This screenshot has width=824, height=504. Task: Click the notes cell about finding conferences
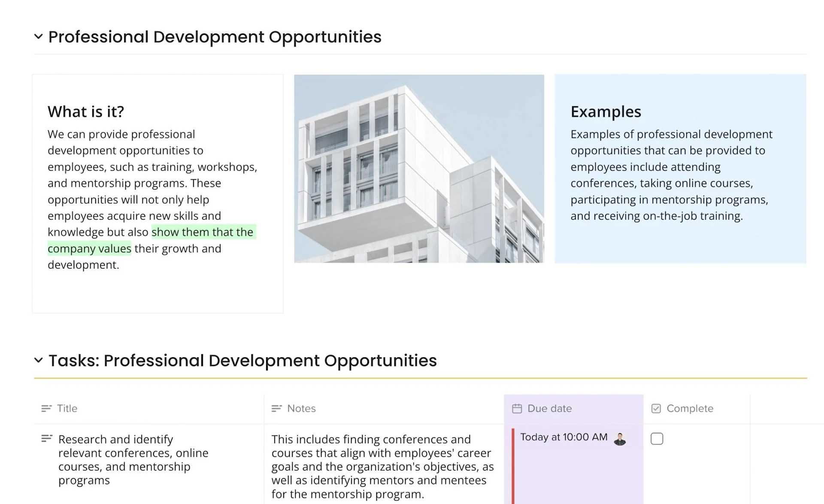(382, 466)
